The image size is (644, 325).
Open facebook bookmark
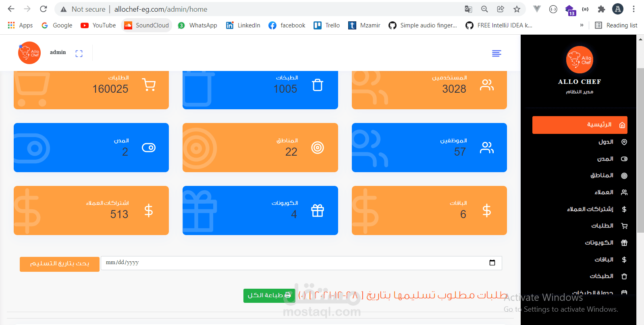pos(287,25)
